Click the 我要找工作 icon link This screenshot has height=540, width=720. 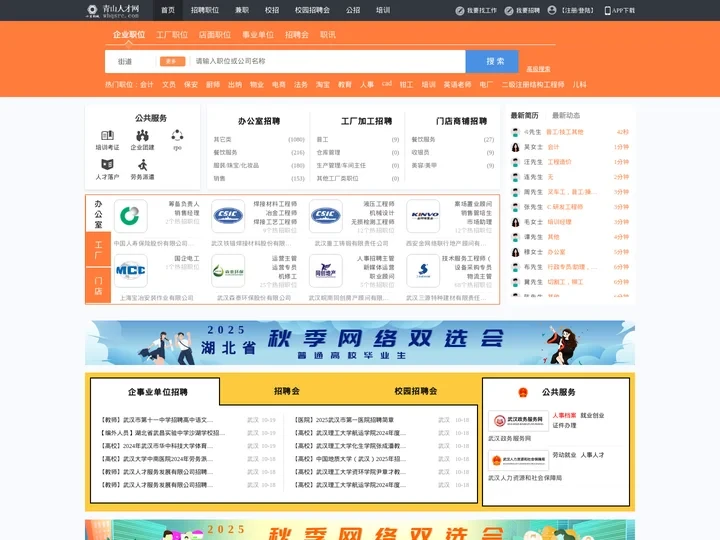coord(476,11)
